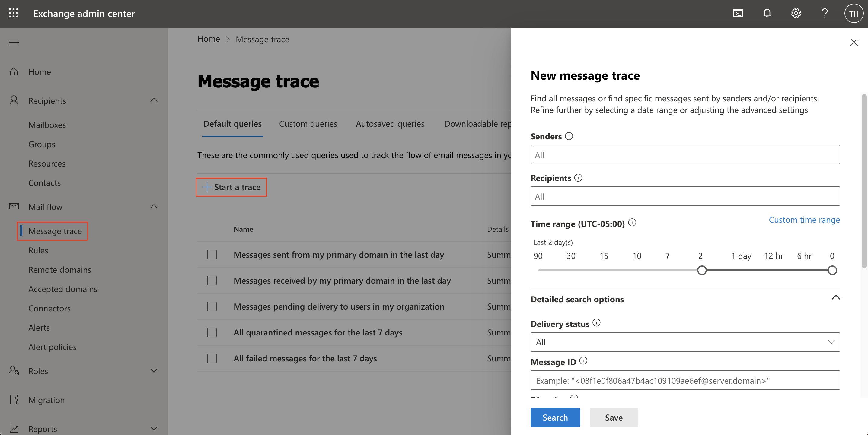Open Custom time range link
The image size is (868, 435).
click(804, 220)
